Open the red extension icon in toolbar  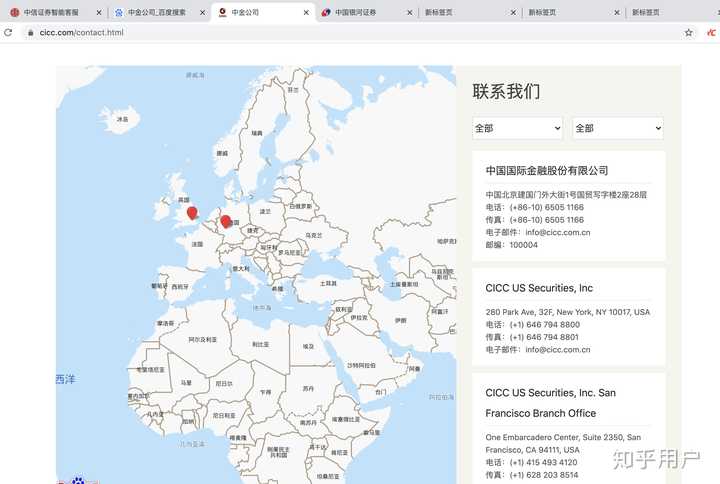click(x=711, y=33)
